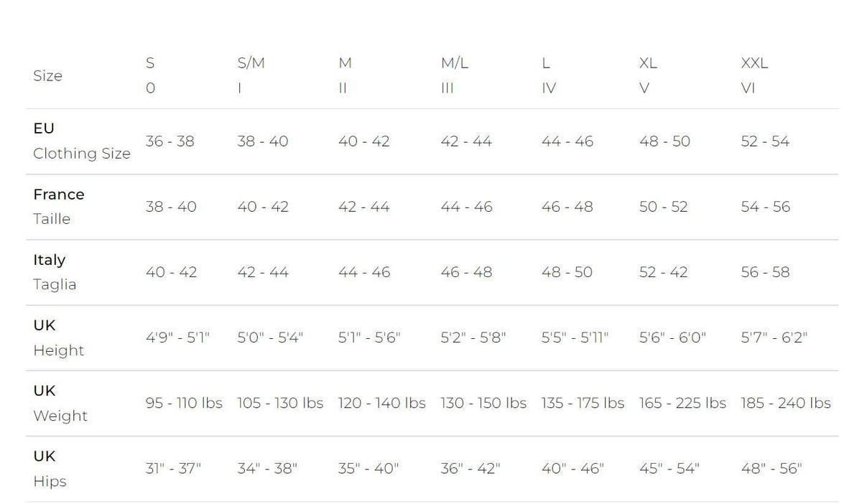
Task: Click the S size column header
Action: (150, 75)
